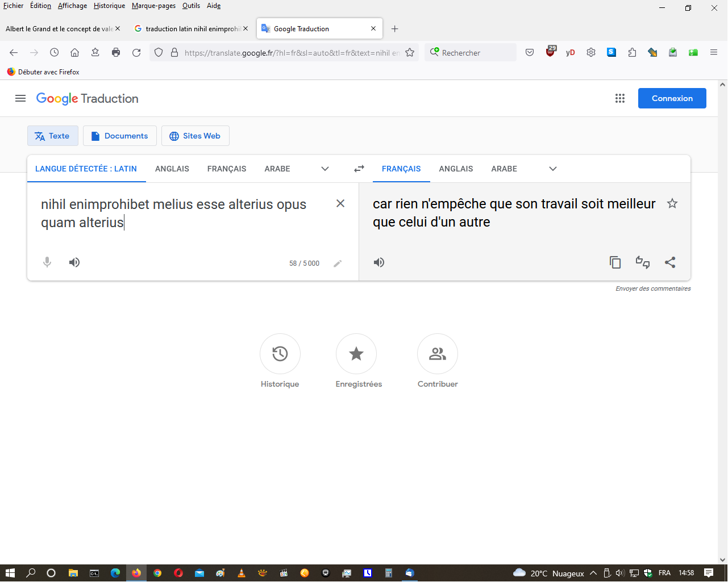Click the Débuter avec Firefox bookmark

click(43, 72)
